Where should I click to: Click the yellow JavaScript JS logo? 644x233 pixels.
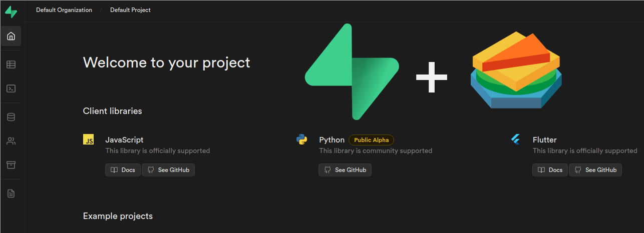pos(89,139)
